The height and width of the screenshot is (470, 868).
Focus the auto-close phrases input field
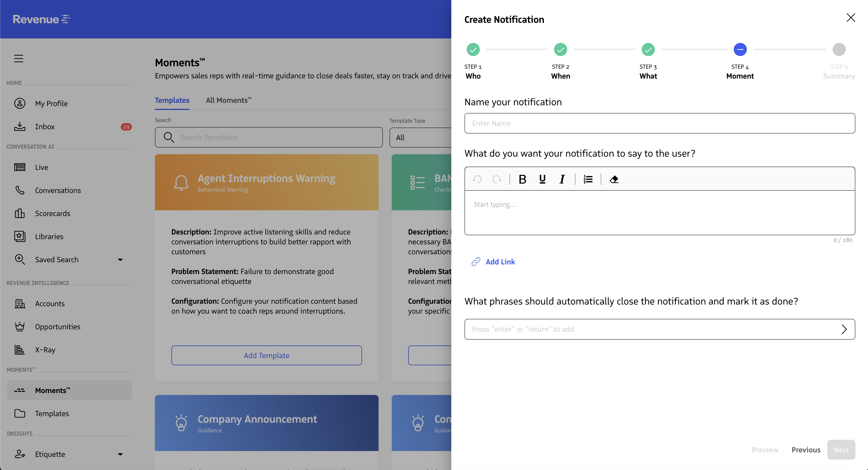coord(660,329)
